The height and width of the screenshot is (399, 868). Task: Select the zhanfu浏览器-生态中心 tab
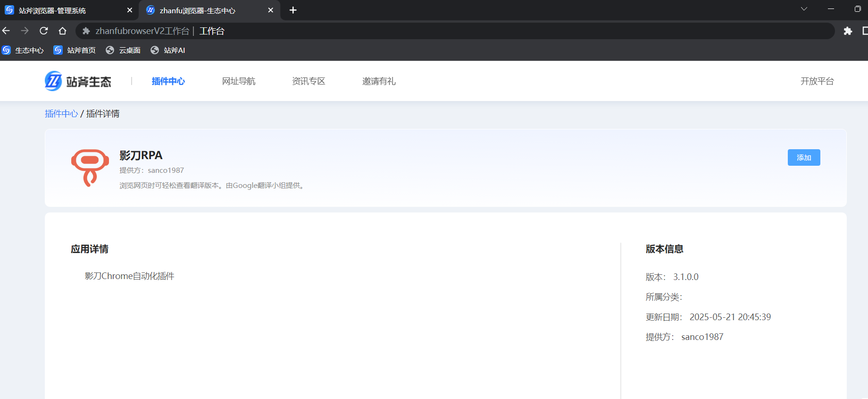(x=209, y=10)
